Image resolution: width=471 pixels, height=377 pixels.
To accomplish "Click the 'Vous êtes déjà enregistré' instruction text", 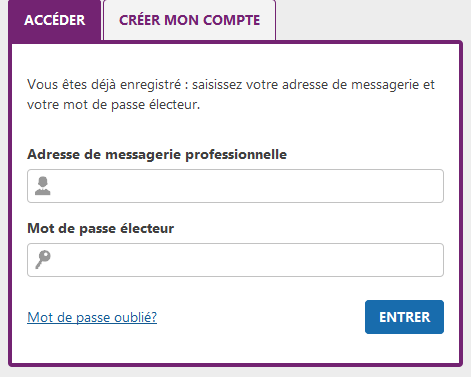I will (x=231, y=94).
